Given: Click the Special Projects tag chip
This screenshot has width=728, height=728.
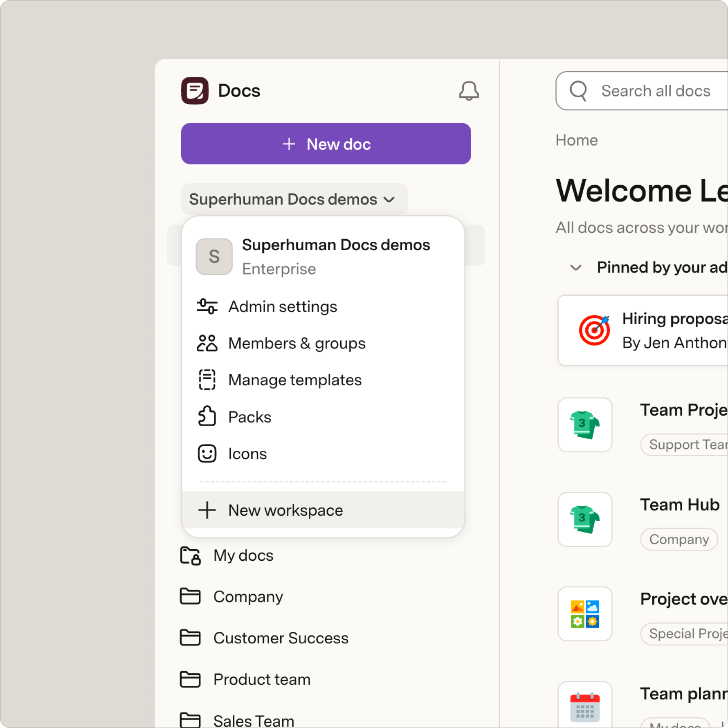Looking at the screenshot, I should [684, 634].
